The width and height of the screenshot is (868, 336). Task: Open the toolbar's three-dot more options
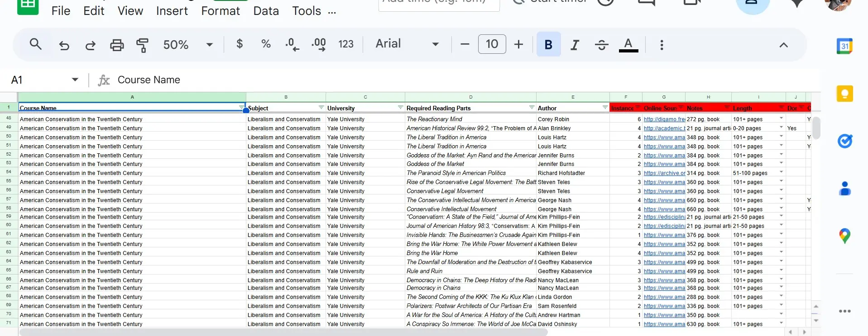(x=662, y=45)
